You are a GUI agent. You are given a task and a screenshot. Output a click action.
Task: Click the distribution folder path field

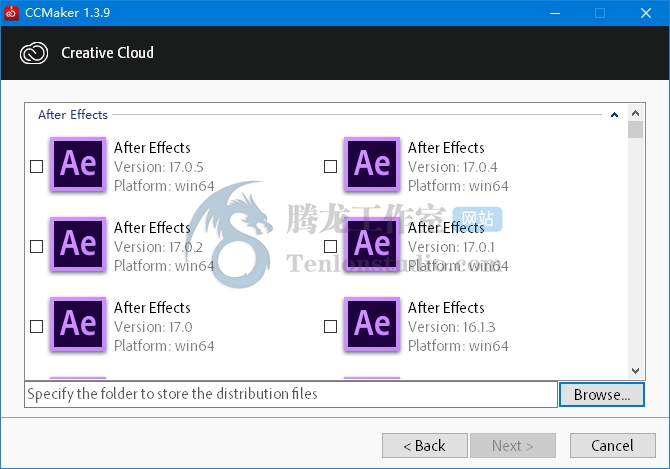[291, 394]
